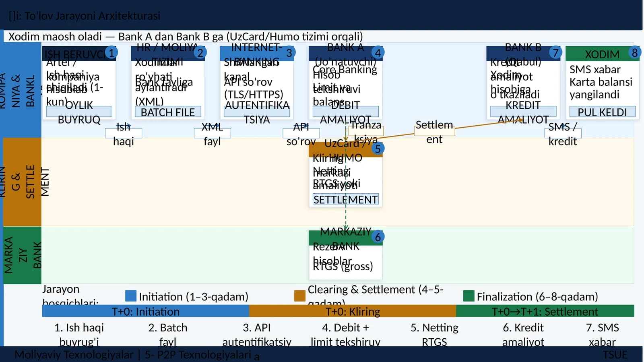Click the Settlement arrow label
Viewport: 644px width, 362px height.
pos(434,131)
